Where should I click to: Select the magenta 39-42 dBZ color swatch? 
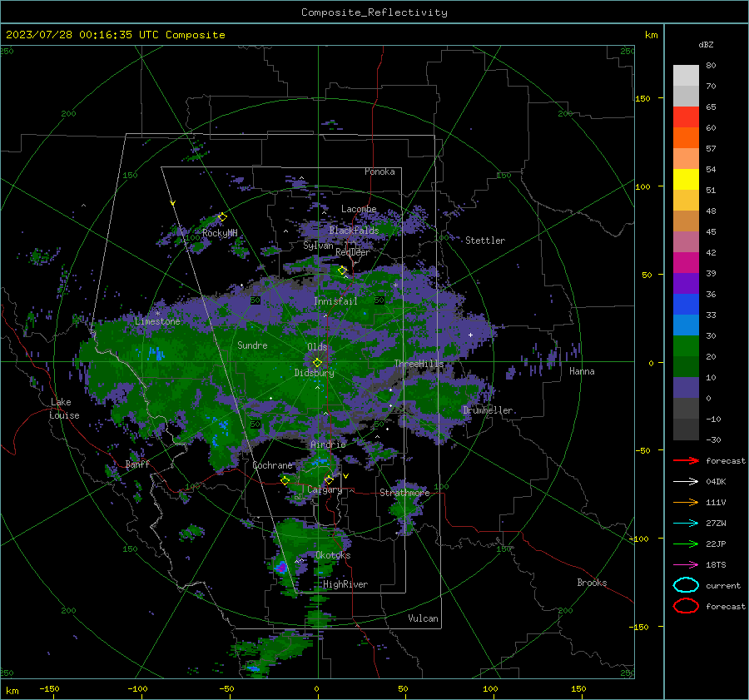[686, 263]
